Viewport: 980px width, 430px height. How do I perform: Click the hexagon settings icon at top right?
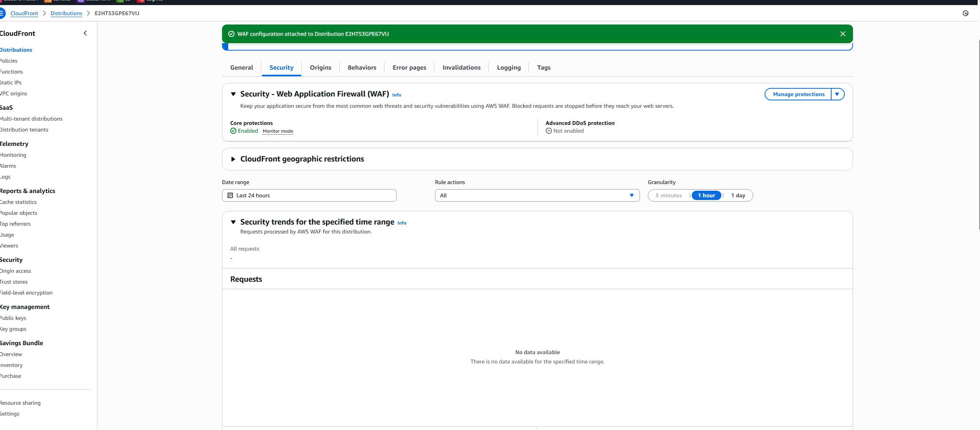click(965, 13)
